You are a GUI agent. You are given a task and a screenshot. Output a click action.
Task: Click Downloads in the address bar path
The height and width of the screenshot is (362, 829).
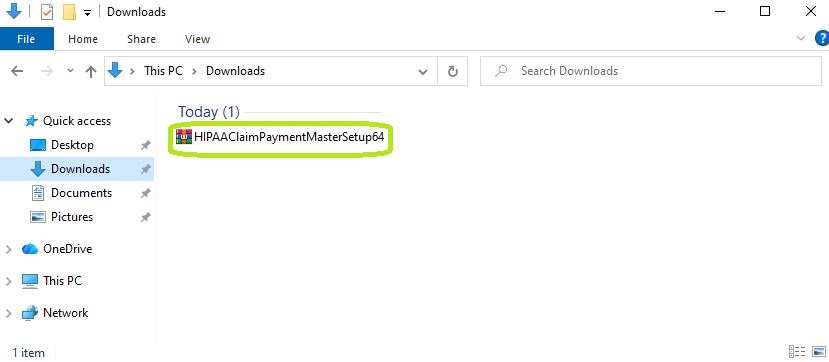(235, 71)
